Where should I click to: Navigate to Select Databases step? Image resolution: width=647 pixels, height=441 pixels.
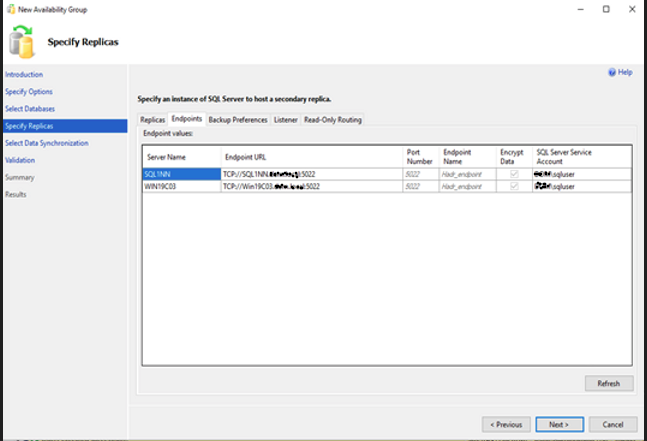point(30,109)
